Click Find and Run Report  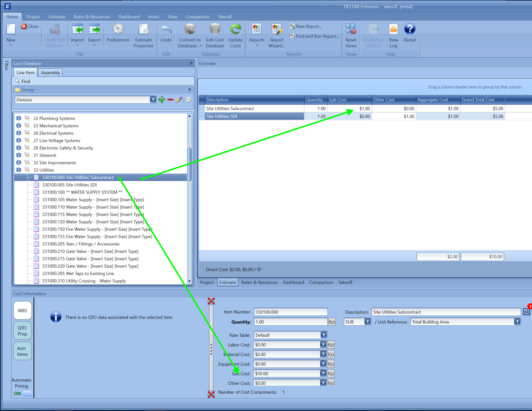click(314, 36)
